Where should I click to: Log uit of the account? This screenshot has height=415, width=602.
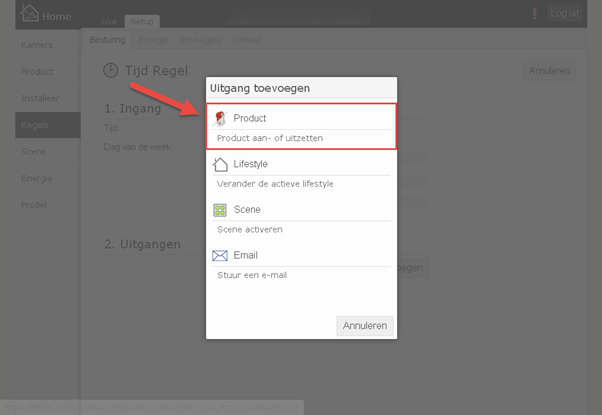click(564, 13)
